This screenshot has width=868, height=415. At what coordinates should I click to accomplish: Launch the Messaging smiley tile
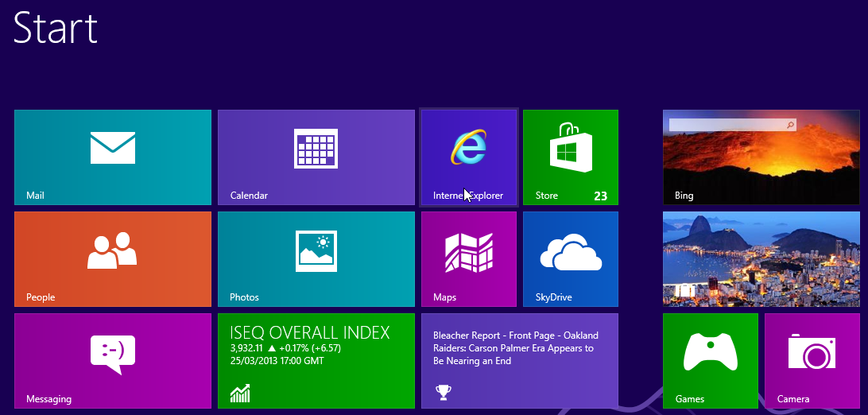click(113, 361)
